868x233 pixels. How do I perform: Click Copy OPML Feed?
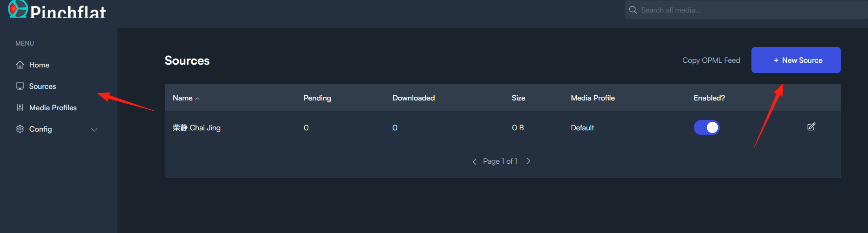[x=711, y=60]
